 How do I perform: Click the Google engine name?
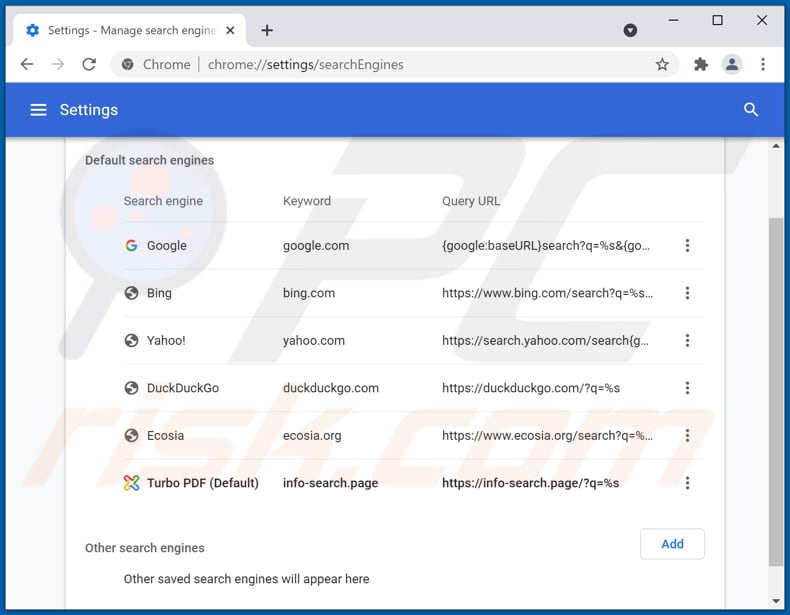pos(167,246)
